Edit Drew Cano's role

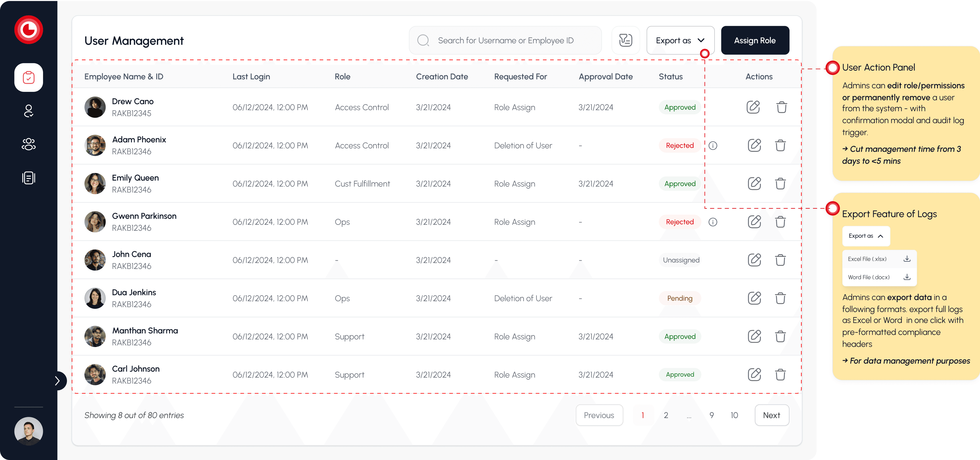pyautogui.click(x=753, y=107)
